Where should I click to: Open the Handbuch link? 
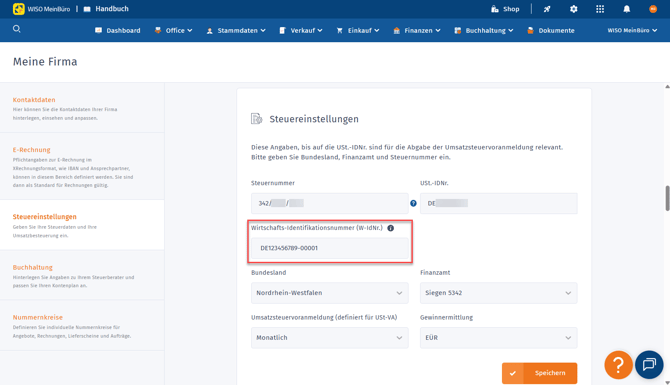pos(112,9)
